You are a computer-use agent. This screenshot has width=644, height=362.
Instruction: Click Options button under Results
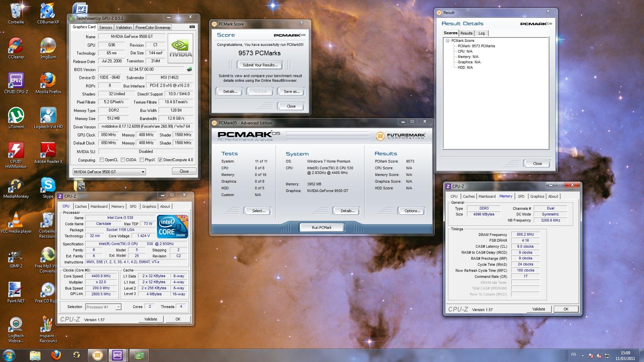point(412,211)
